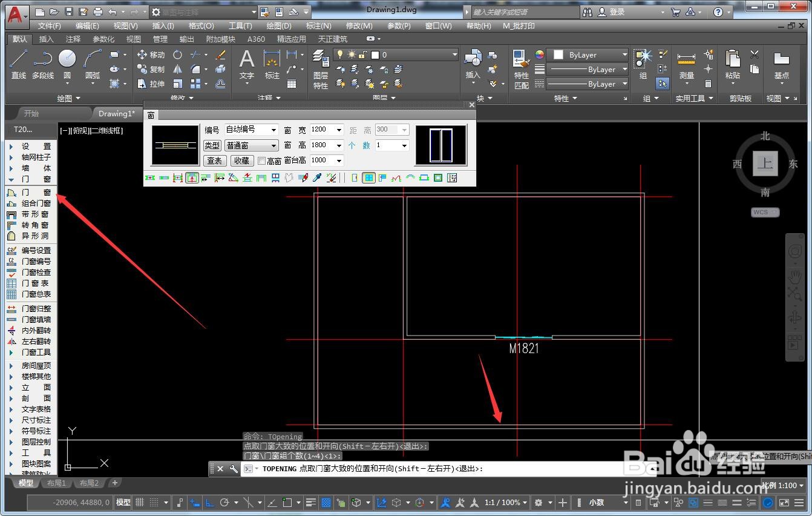The height and width of the screenshot is (516, 812).
Task: Toggle group selection mode button
Action: 663,84
